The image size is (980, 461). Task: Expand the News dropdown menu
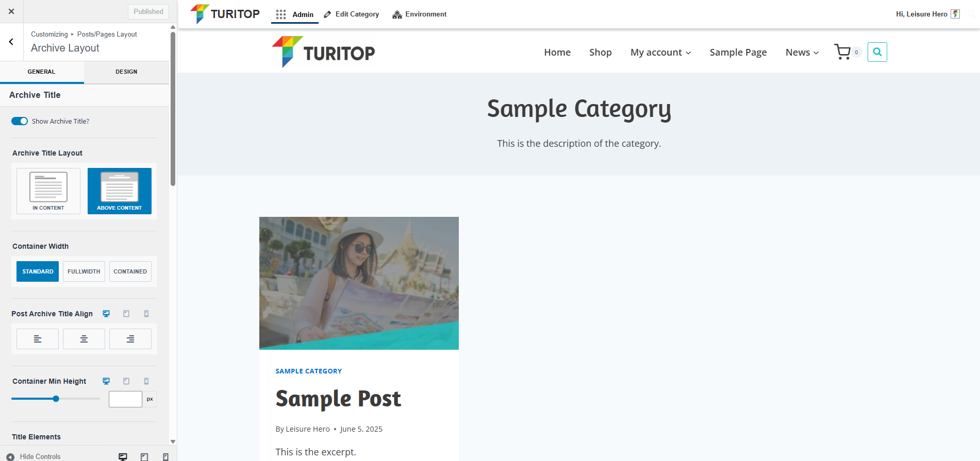(802, 53)
